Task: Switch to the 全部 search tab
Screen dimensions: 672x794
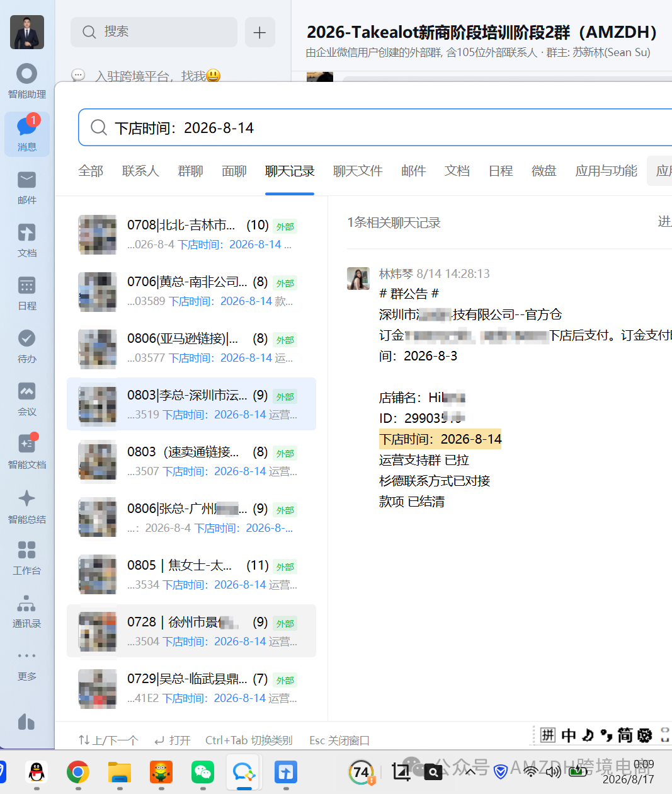Action: click(91, 171)
